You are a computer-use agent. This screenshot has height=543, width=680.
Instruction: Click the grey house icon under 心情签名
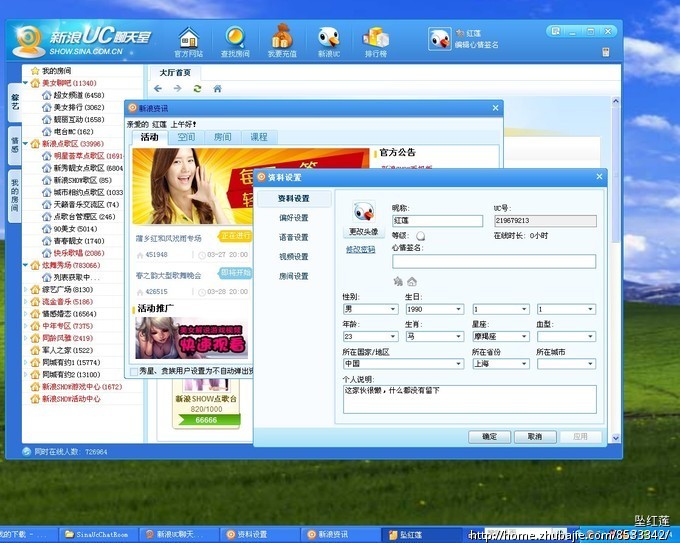pyautogui.click(x=412, y=281)
